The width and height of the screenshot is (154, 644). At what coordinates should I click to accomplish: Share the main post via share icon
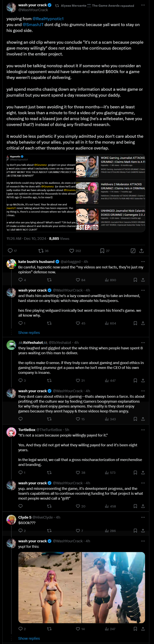click(141, 251)
